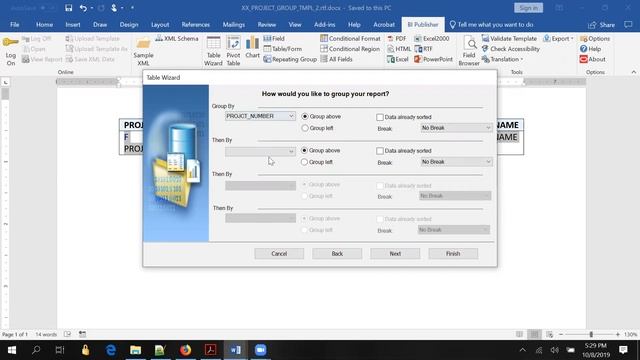Image resolution: width=640 pixels, height=360 pixels.
Task: Preview output as HTML
Action: pos(399,49)
